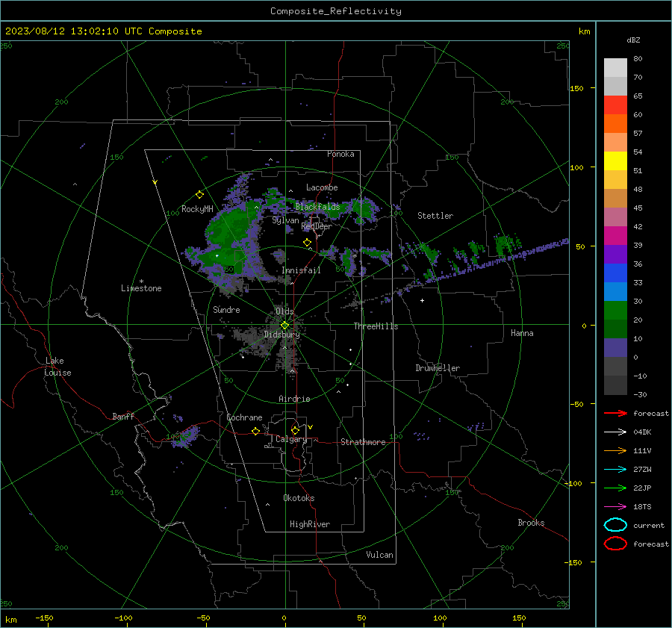Click the Didsbury town label
672x628 pixels.
click(281, 335)
